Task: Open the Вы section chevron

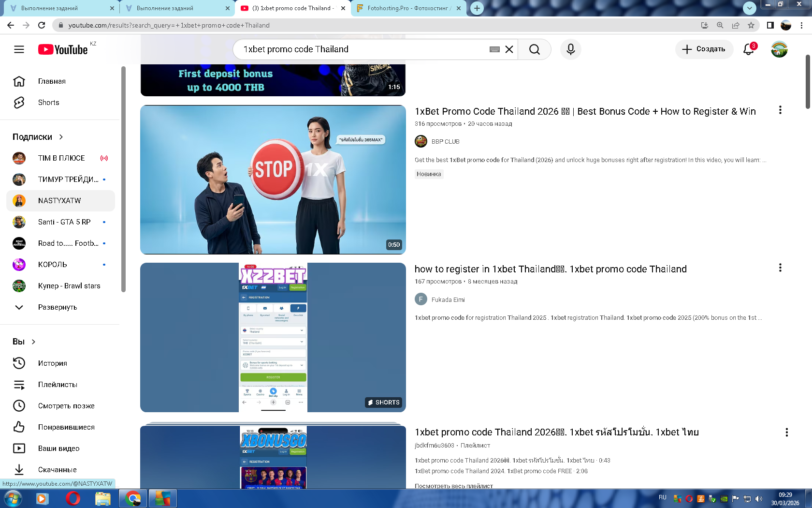Action: [33, 342]
